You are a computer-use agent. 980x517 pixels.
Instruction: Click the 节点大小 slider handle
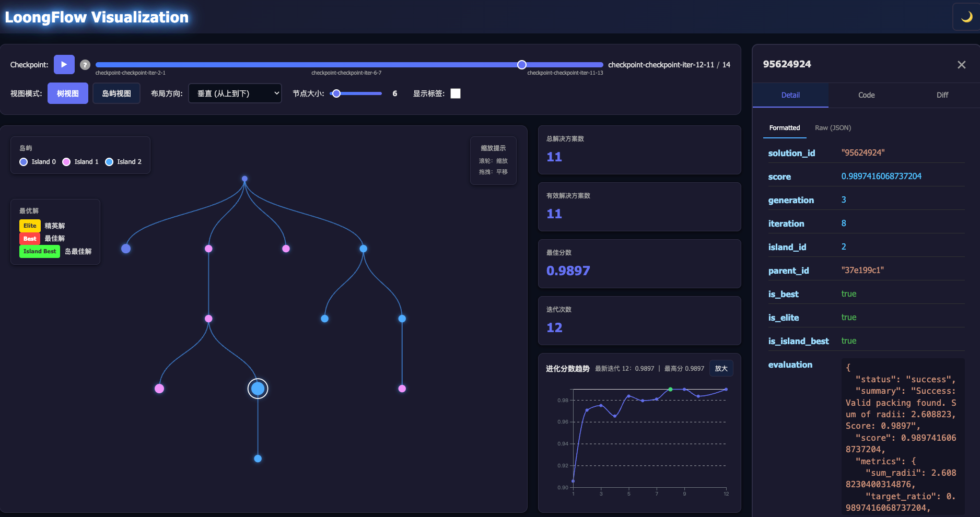coord(336,93)
